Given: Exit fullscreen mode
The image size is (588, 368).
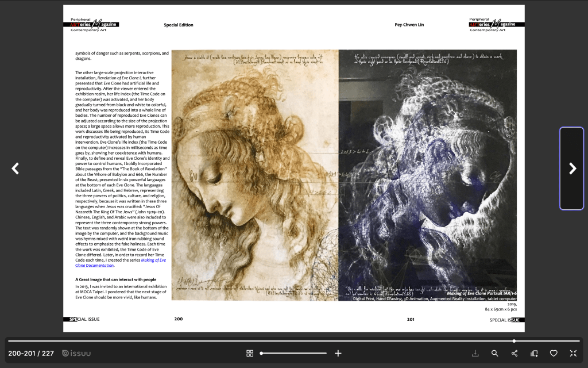Looking at the screenshot, I should click(573, 353).
